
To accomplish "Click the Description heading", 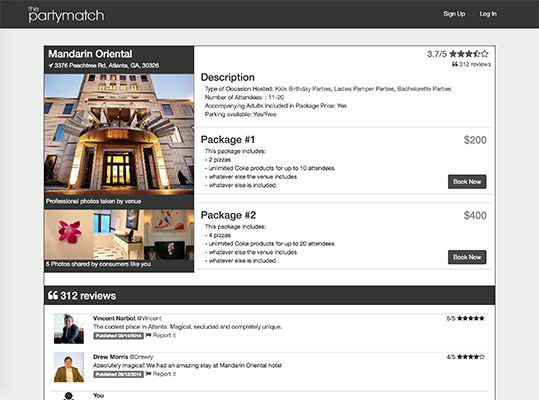I will point(228,77).
